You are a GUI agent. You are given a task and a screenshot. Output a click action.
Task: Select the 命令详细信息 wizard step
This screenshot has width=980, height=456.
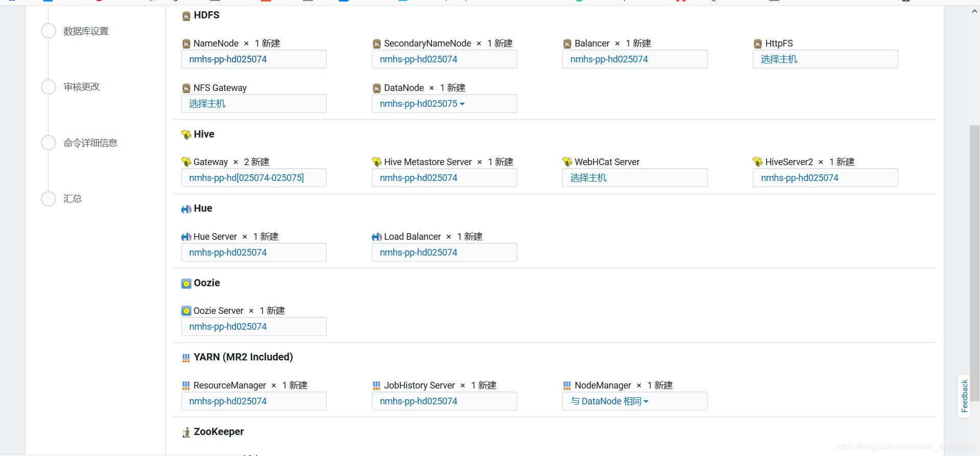90,143
